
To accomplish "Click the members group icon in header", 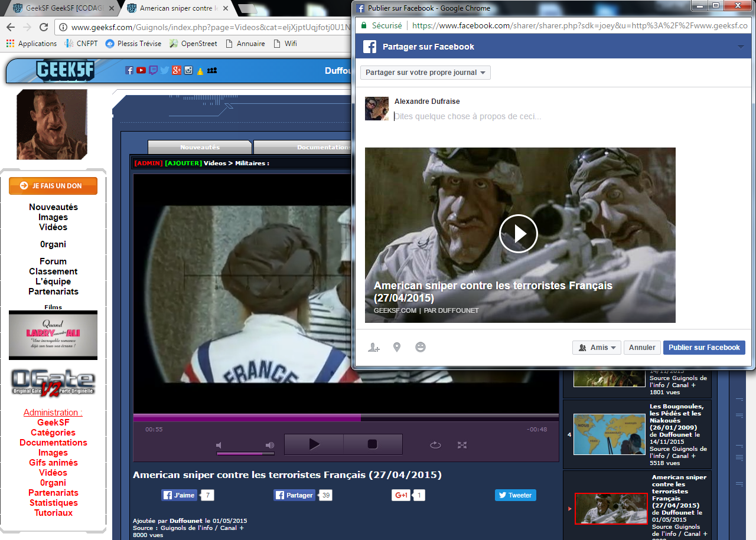I will click(x=212, y=70).
